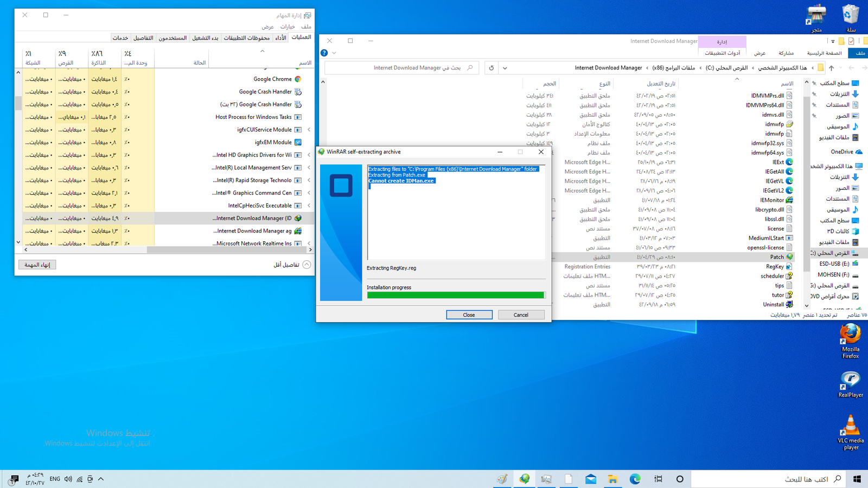Open Microsoft Edge from the taskbar
This screenshot has height=488, width=868.
(x=635, y=479)
